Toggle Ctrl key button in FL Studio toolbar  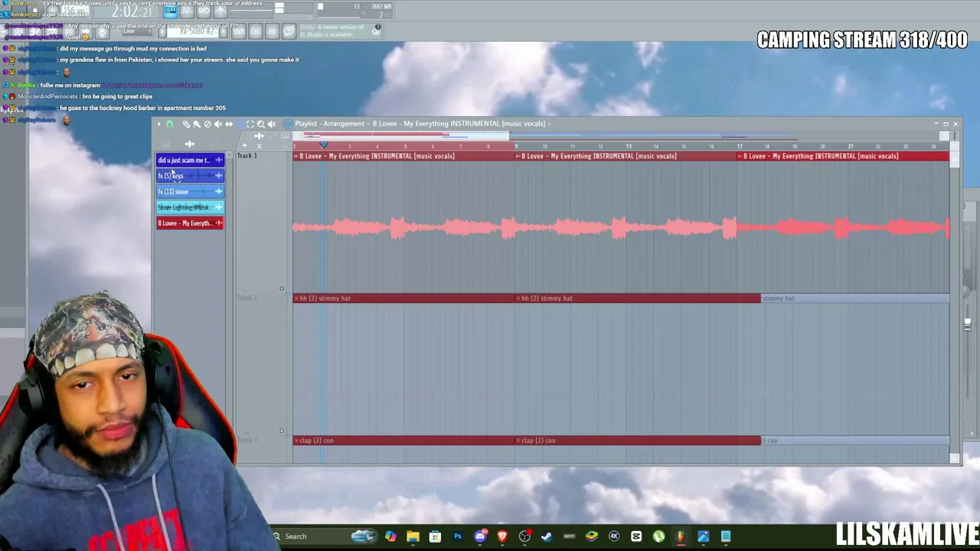click(255, 31)
